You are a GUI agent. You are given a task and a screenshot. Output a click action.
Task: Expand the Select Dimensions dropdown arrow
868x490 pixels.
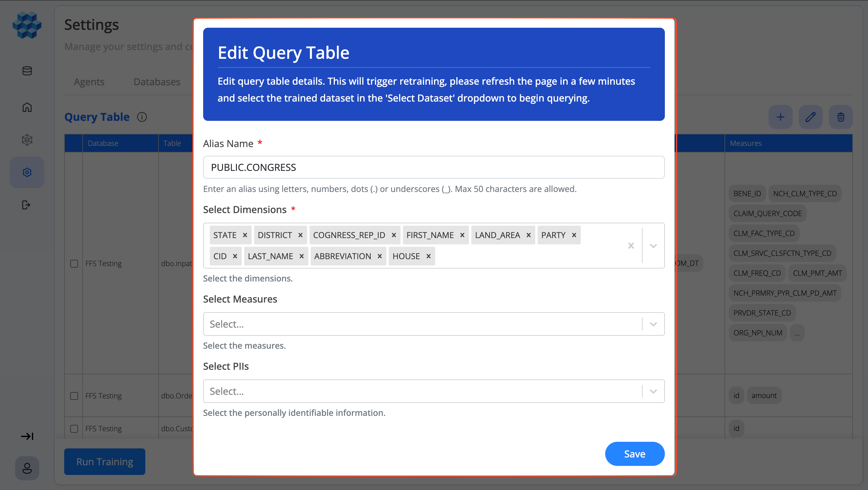[x=653, y=246]
